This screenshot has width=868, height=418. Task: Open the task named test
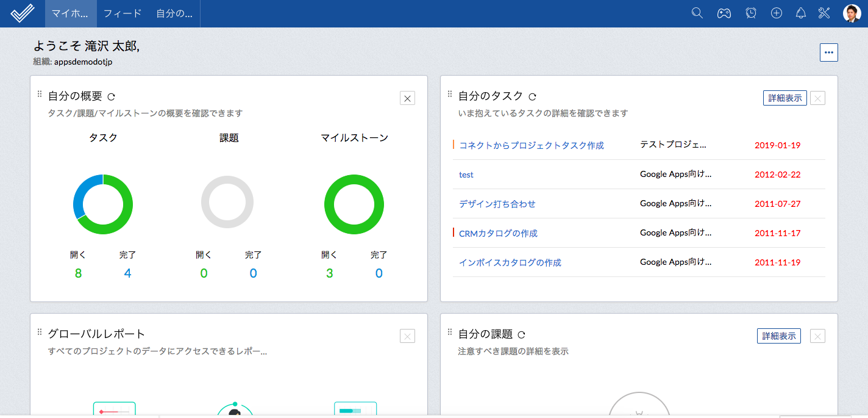[466, 175]
